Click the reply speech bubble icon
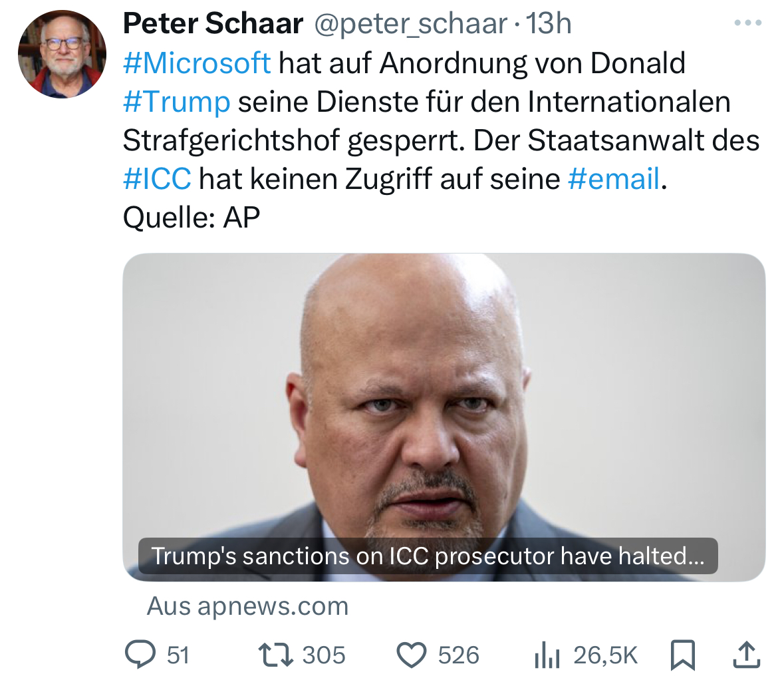This screenshot has width=784, height=684. point(140,655)
